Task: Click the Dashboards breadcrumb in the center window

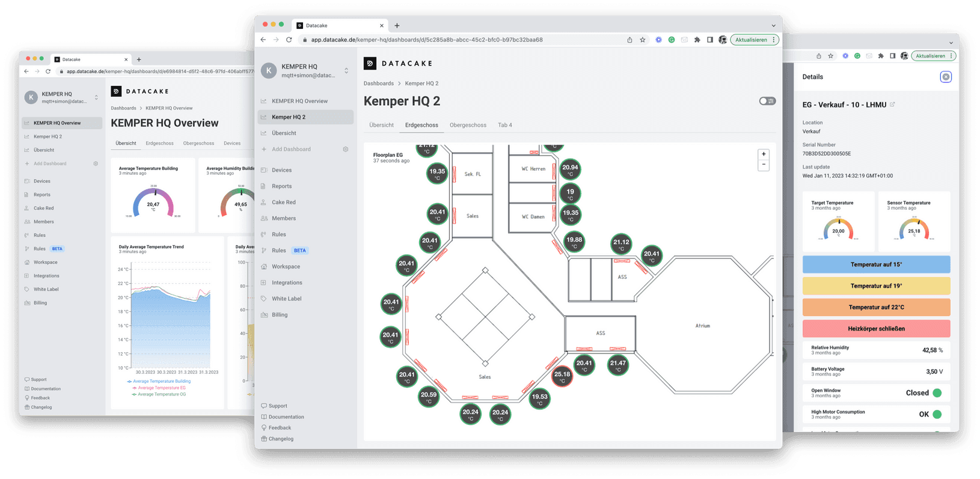Action: (x=379, y=84)
